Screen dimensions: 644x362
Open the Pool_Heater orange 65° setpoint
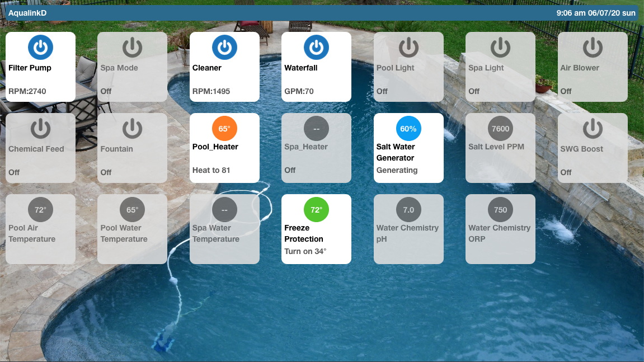[x=224, y=129]
